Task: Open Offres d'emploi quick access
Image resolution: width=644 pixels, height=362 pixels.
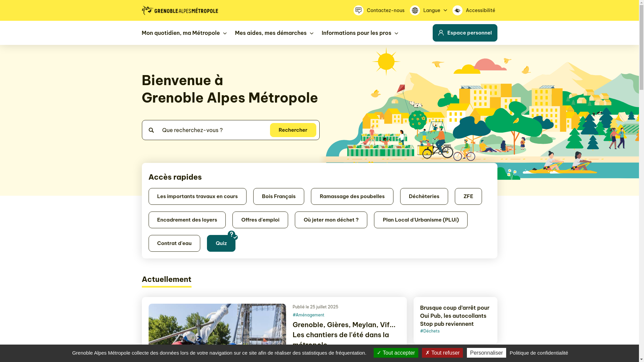Action: click(x=260, y=220)
